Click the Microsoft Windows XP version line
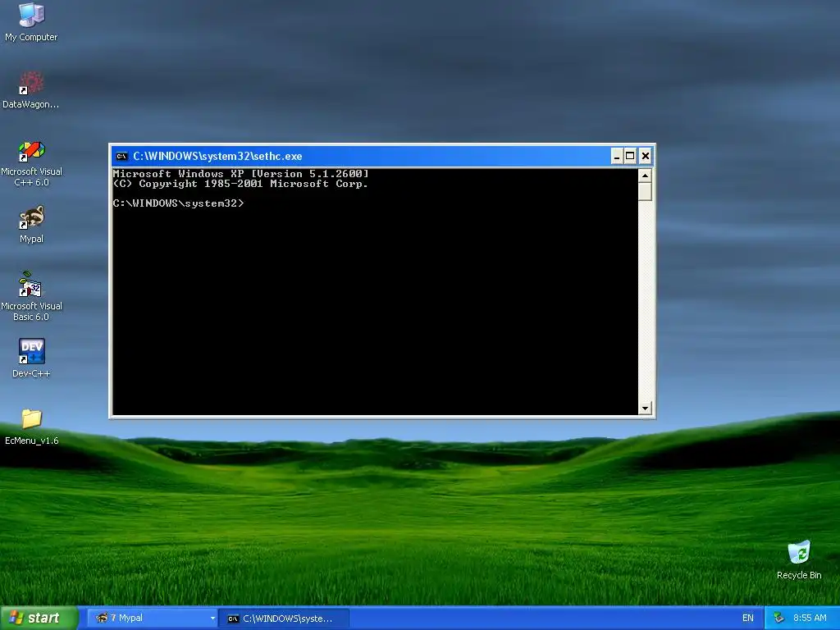 click(x=240, y=174)
